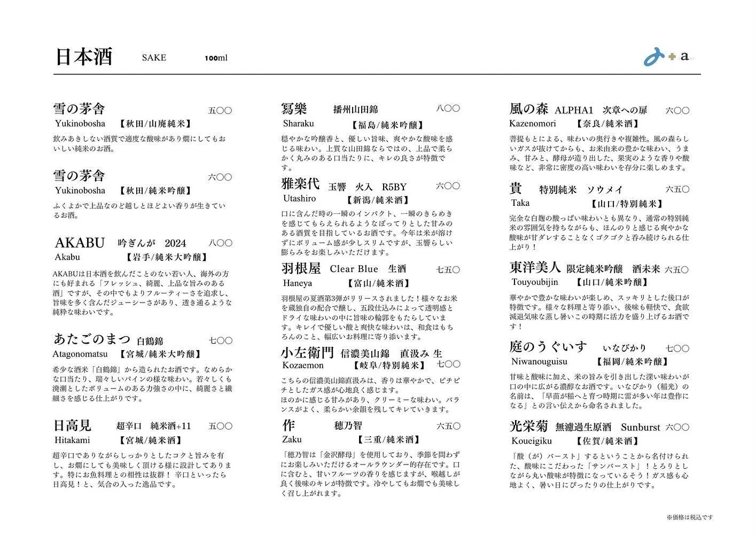The width and height of the screenshot is (756, 535).
Task: Select 雅楽代 sake name
Action: 300,184
